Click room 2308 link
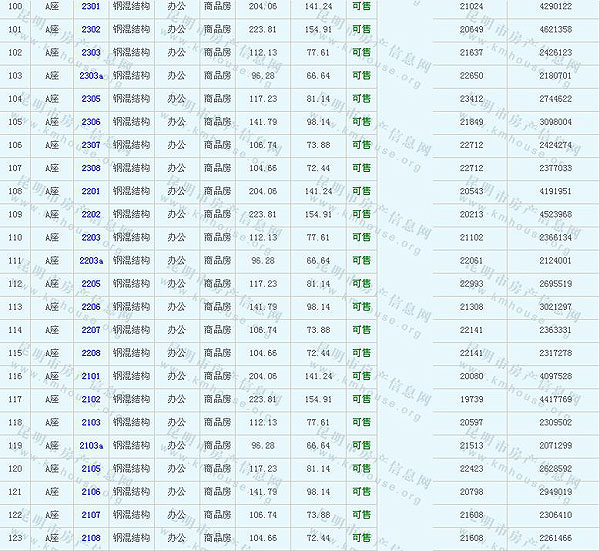600x551 pixels. 91,168
